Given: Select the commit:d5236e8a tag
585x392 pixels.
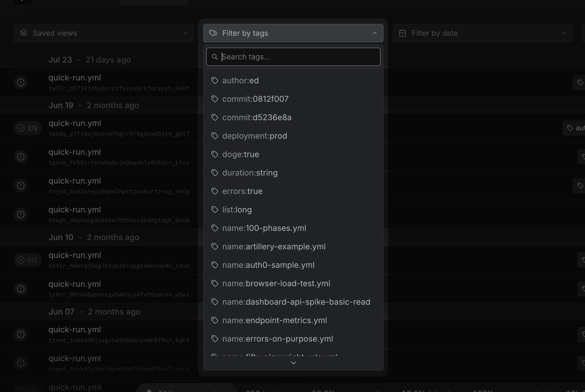Looking at the screenshot, I should click(x=293, y=117).
